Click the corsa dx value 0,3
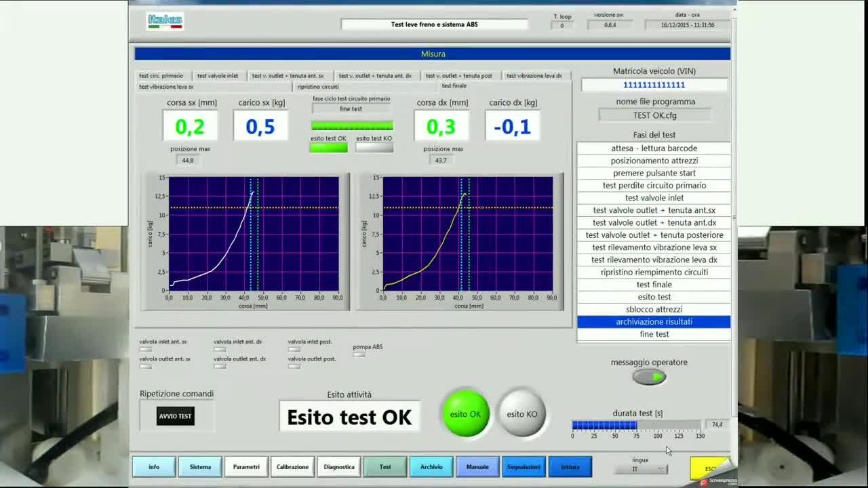868x488 pixels. 441,126
